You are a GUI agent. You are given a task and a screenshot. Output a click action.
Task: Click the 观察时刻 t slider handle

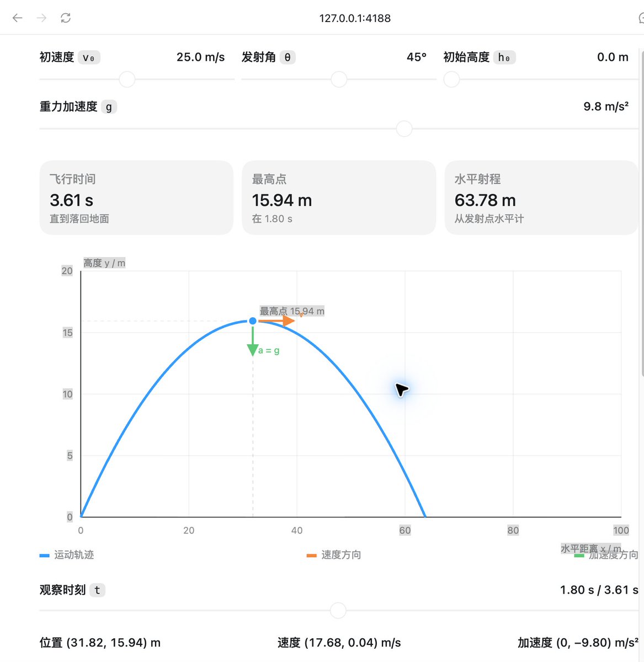point(338,611)
